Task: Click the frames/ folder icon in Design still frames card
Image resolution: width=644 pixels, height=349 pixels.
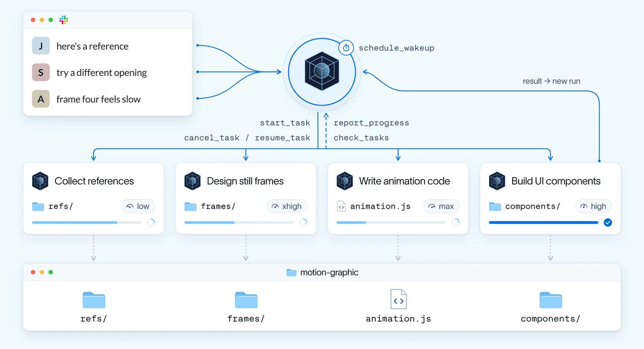Action: tap(190, 206)
